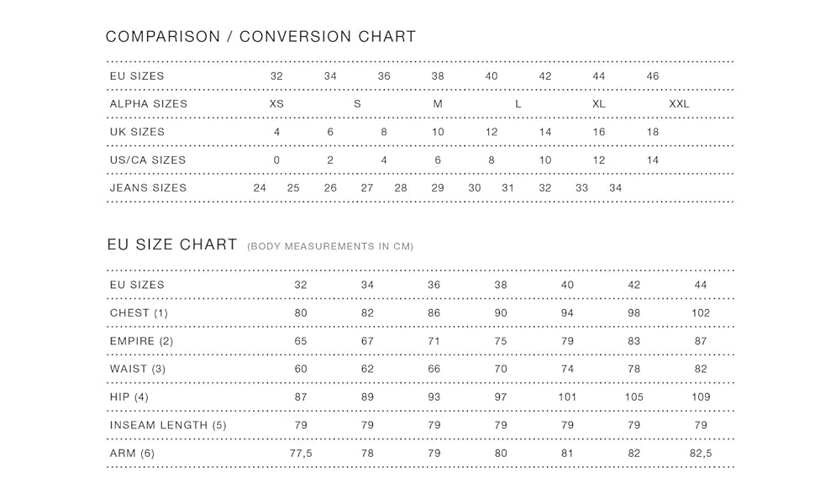This screenshot has width=815, height=504.
Task: Click the Body Measurements in CM subtitle
Action: click(330, 247)
